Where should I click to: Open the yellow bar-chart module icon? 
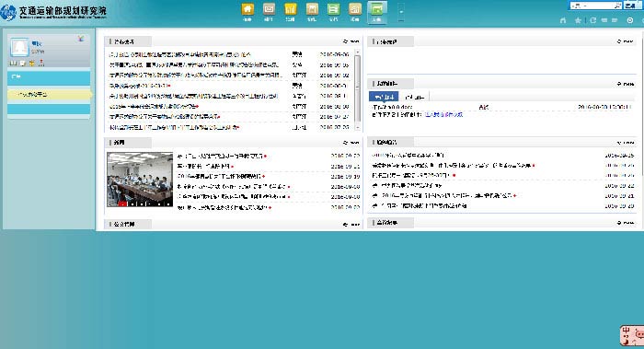coord(291,9)
